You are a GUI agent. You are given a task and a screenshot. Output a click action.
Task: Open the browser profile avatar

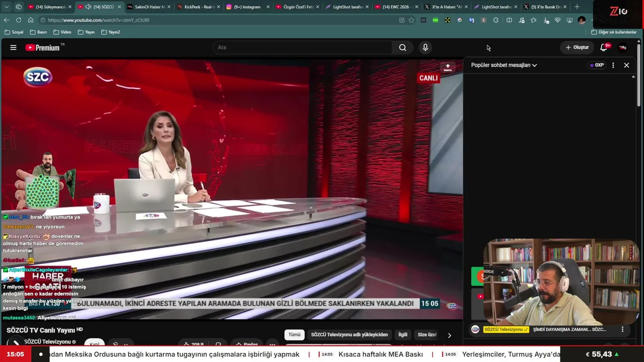coord(582,20)
